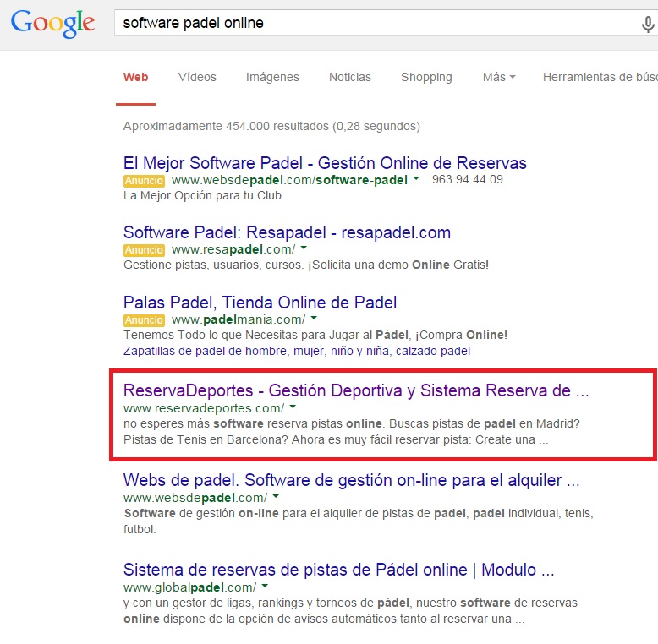Screen dimensions: 658x644
Task: Click the www.resapadel.com/ URL text
Action: 233,249
